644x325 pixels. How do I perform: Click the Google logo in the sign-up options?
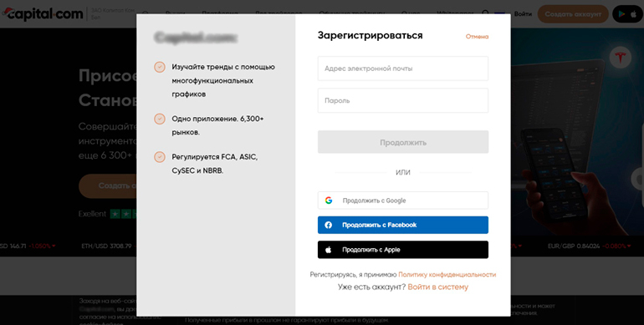point(328,201)
